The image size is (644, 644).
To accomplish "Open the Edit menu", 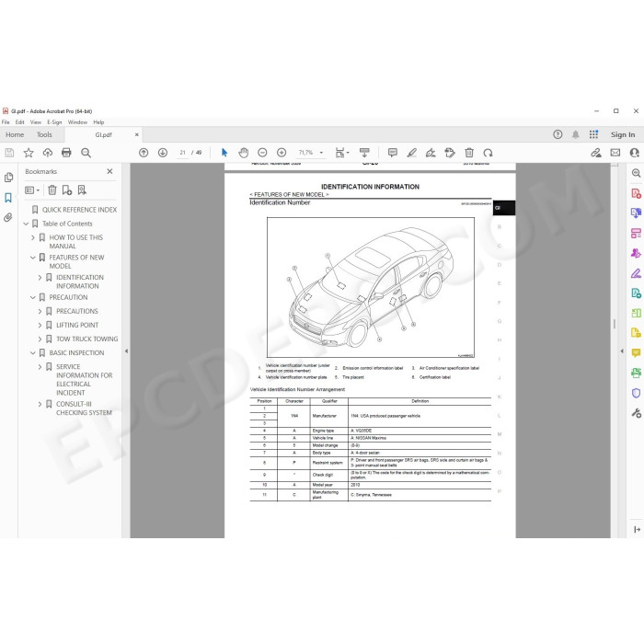I will pyautogui.click(x=19, y=122).
